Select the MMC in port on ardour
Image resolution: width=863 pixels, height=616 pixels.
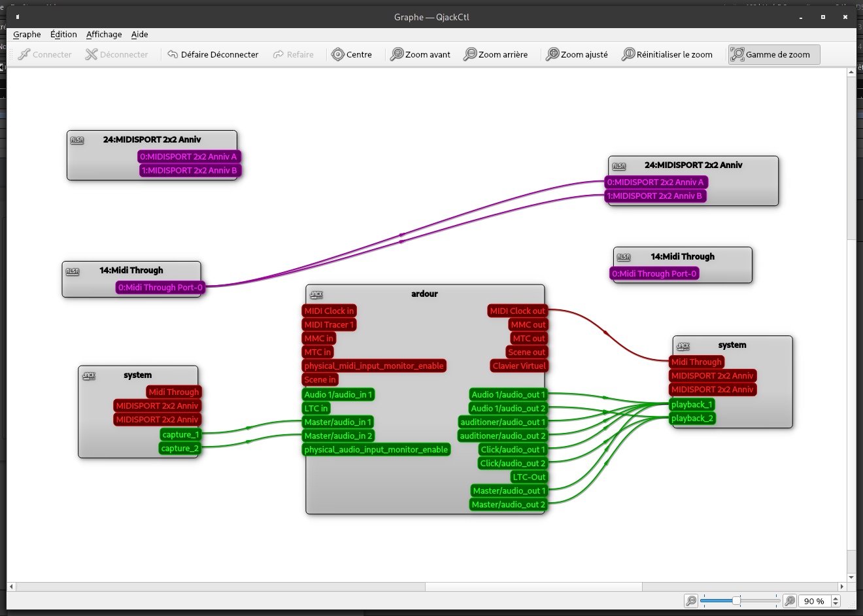pyautogui.click(x=318, y=339)
